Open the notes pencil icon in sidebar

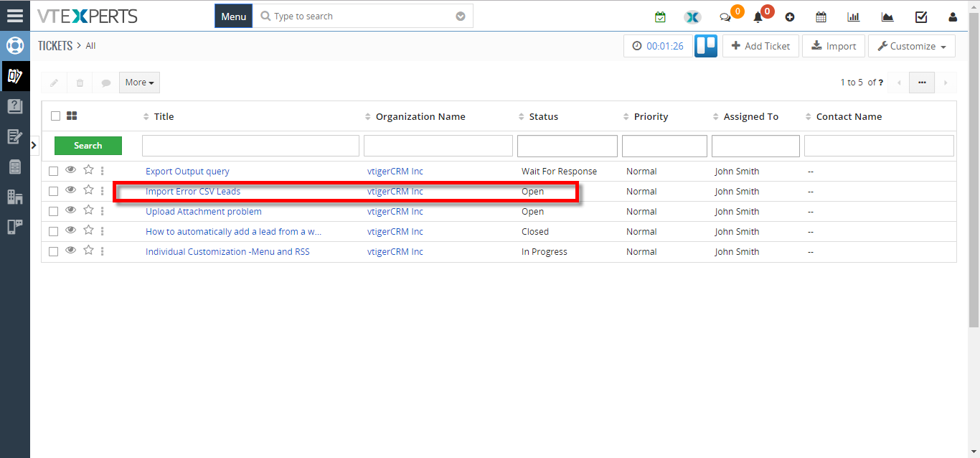[x=15, y=136]
